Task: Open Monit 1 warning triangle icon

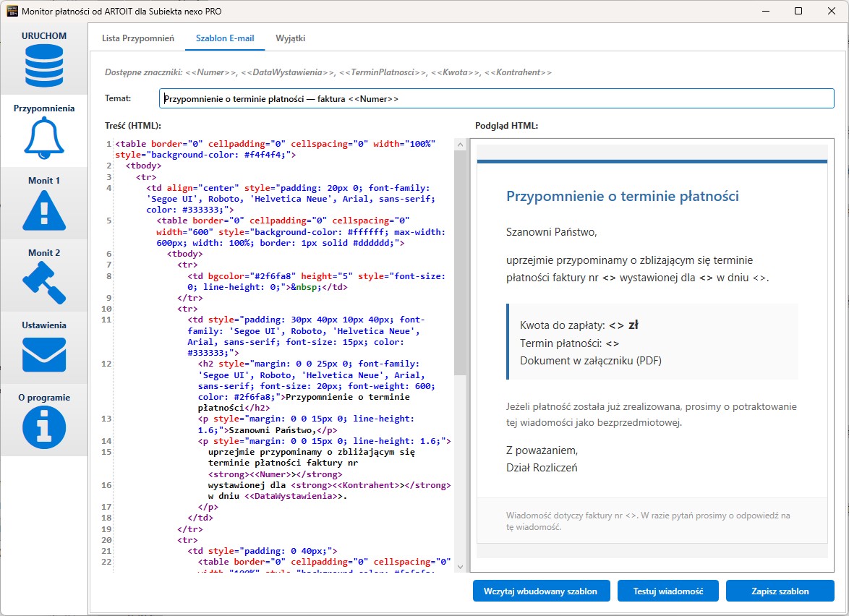Action: (44, 210)
